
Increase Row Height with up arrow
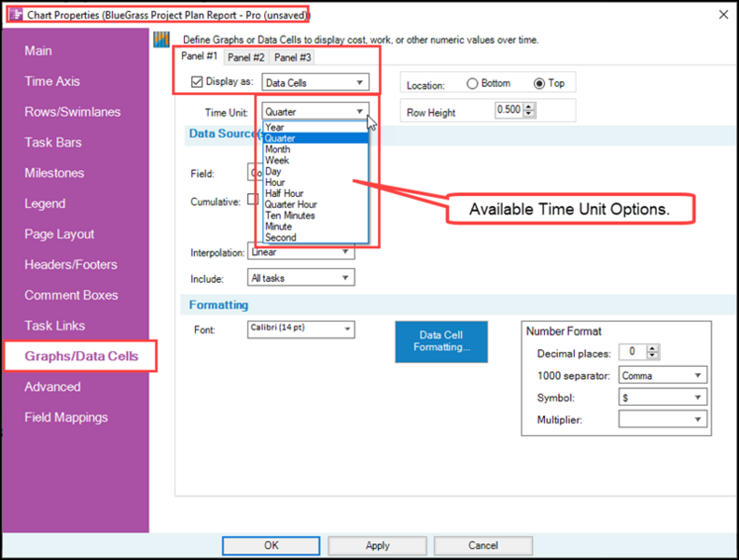(529, 106)
